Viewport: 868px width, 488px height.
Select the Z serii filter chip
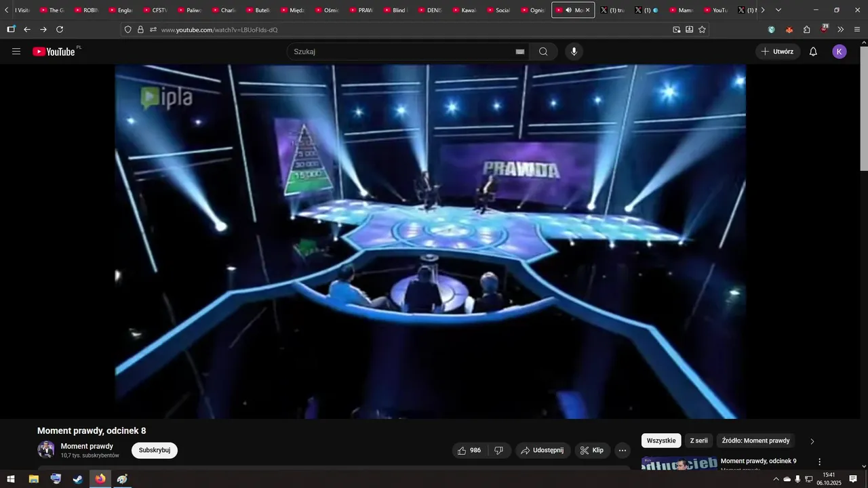(x=699, y=441)
